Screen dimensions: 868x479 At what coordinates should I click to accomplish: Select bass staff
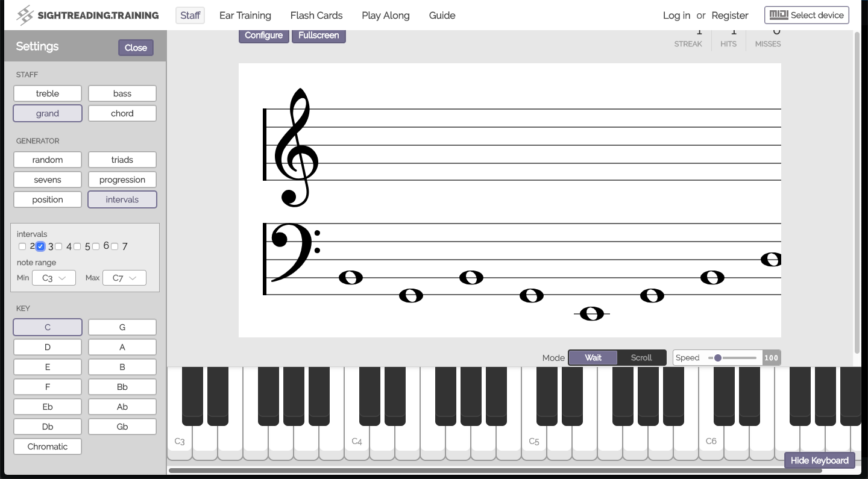click(122, 93)
